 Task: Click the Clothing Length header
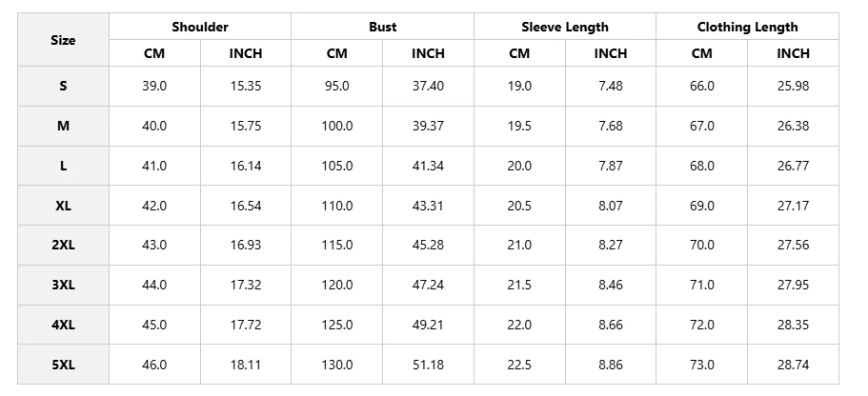tap(747, 27)
